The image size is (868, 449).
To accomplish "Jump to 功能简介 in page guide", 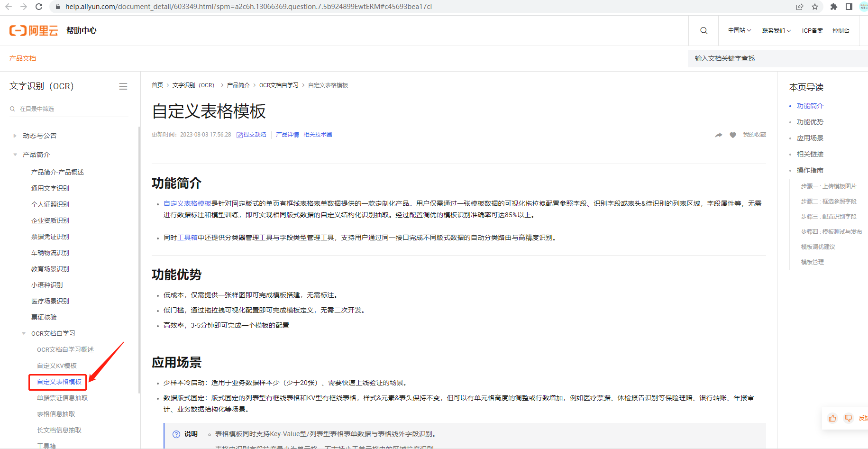I will click(810, 106).
